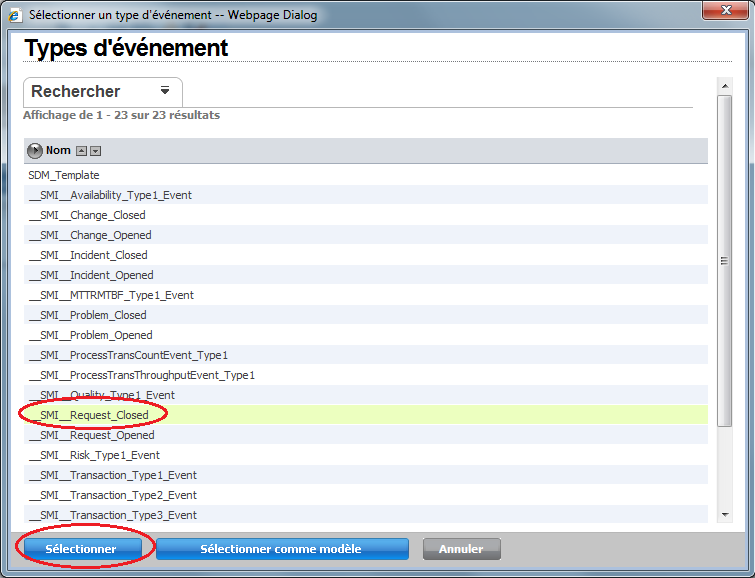Click the vertical scrollbar thumb
The width and height of the screenshot is (755, 578).
(724, 261)
